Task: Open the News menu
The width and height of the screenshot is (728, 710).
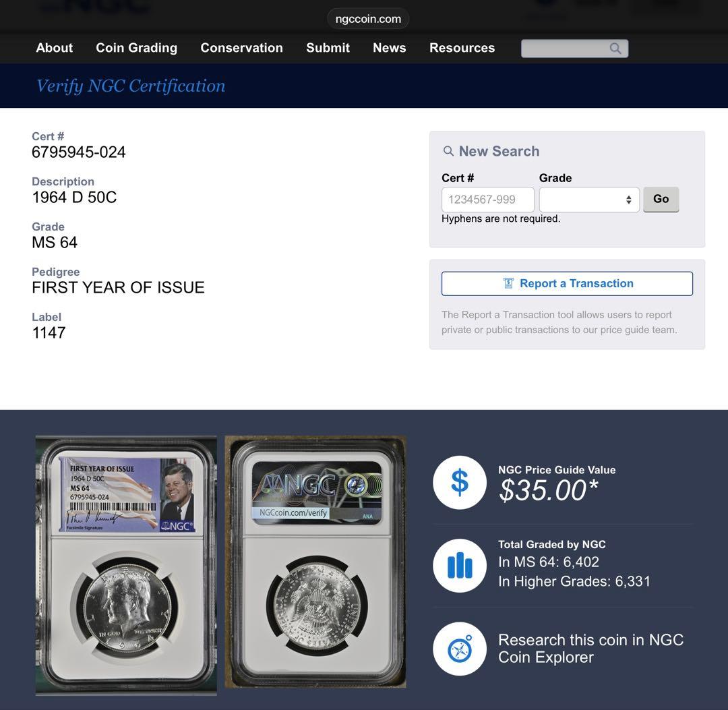Action: click(x=389, y=48)
